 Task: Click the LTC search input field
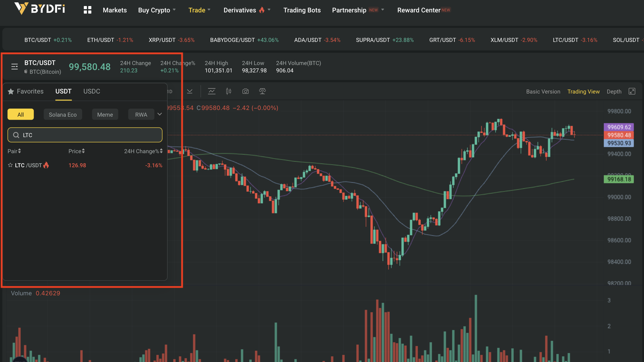tap(84, 135)
